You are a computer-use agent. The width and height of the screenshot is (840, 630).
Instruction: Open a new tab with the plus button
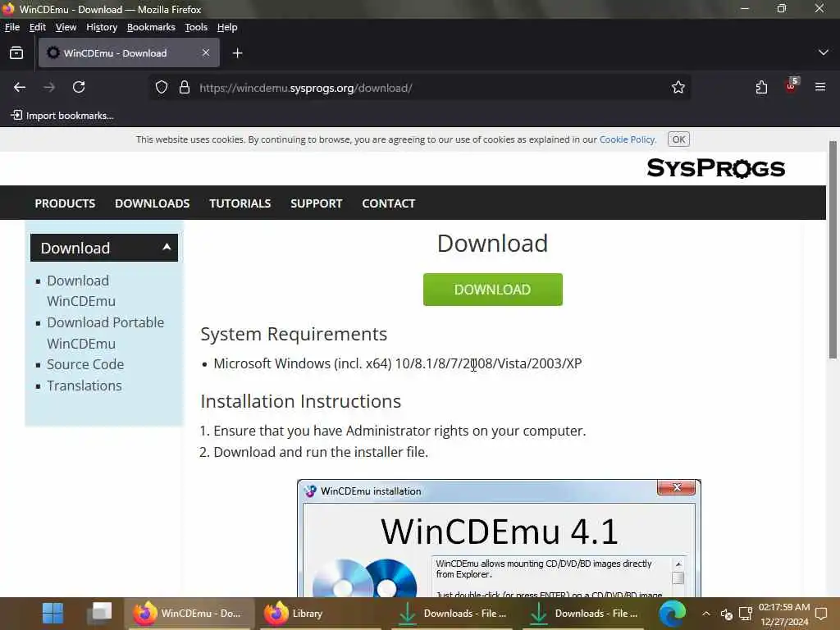tap(237, 53)
